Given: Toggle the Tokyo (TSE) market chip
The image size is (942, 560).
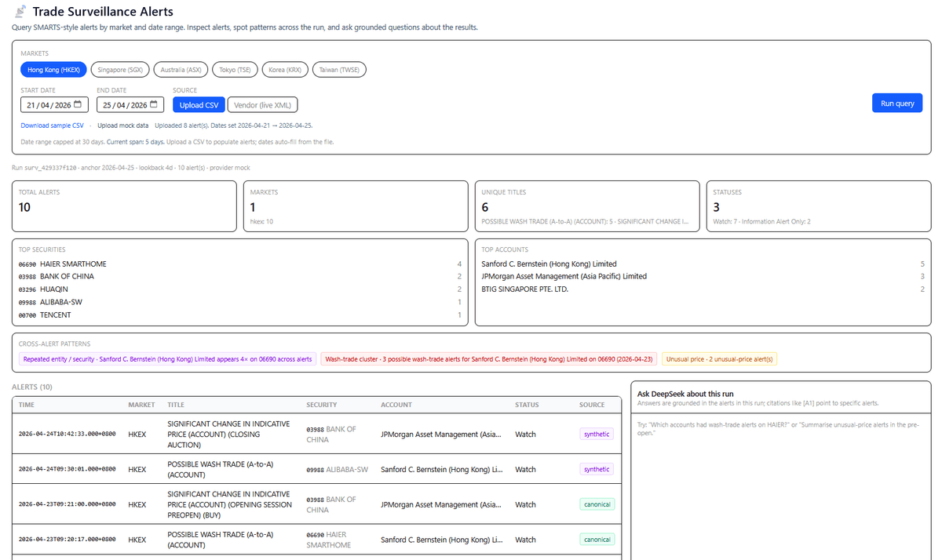Looking at the screenshot, I should tap(235, 70).
